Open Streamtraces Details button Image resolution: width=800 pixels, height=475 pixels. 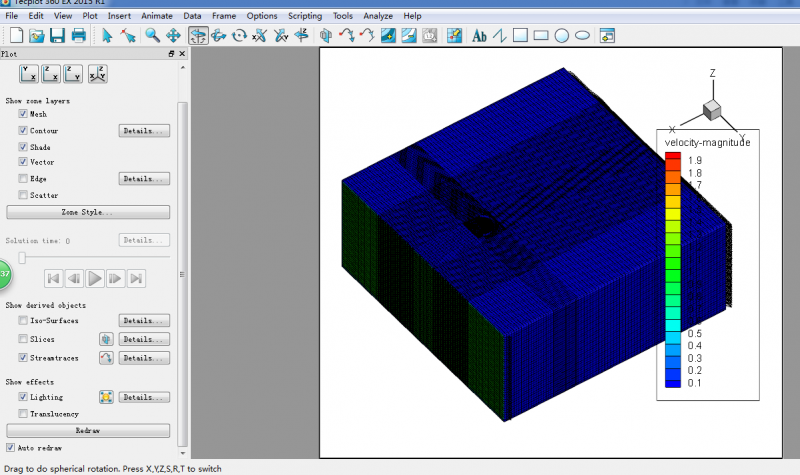(144, 358)
